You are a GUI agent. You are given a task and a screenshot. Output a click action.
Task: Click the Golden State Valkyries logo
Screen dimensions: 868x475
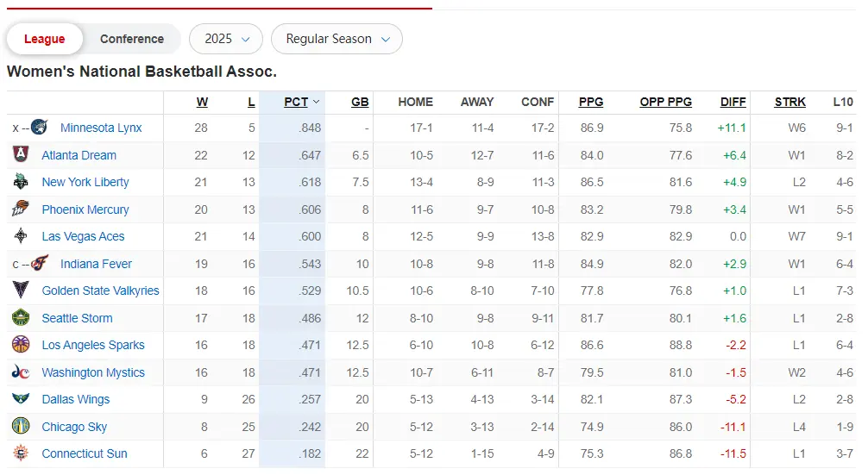click(x=21, y=291)
